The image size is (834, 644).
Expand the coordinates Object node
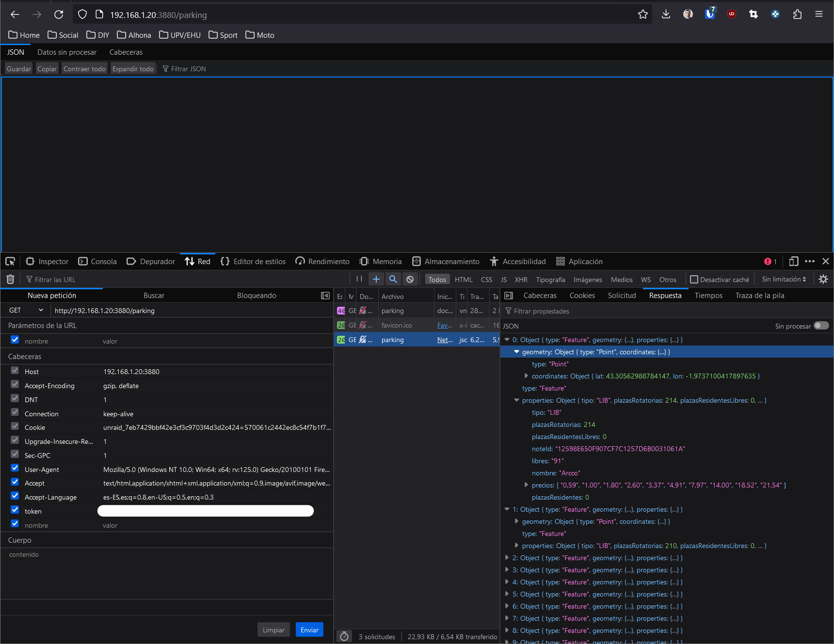[x=527, y=376]
